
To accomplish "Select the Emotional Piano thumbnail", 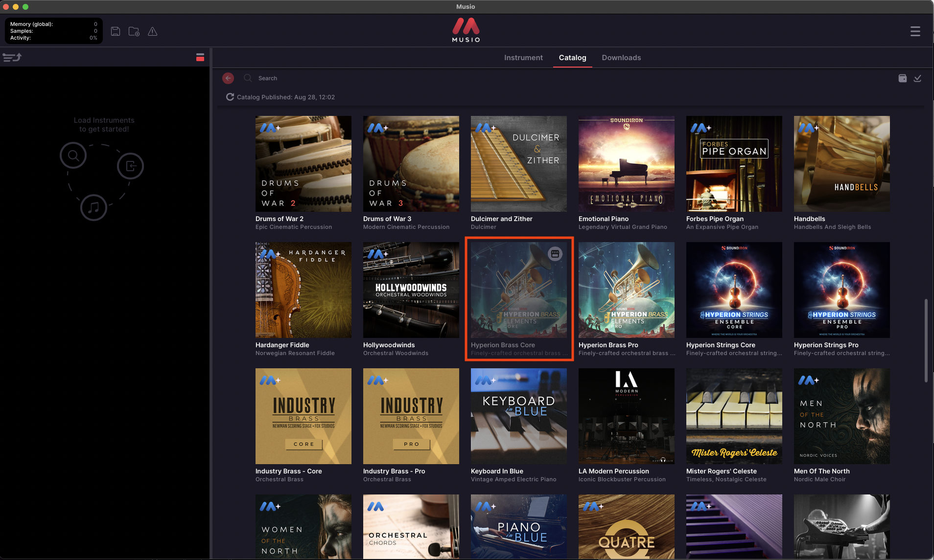I will (626, 164).
